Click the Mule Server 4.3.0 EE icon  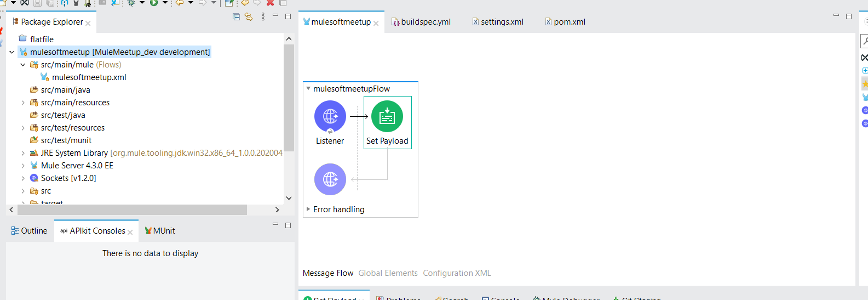(x=34, y=165)
